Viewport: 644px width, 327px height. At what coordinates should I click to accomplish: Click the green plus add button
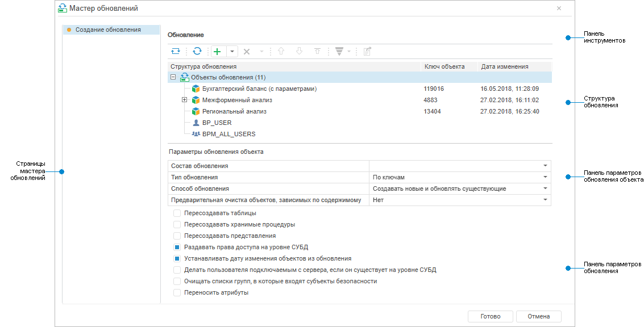[217, 51]
